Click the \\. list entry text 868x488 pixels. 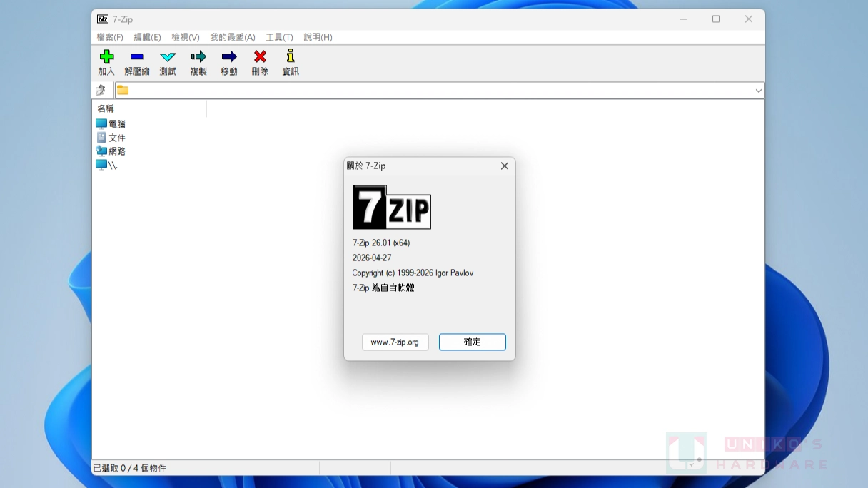coord(113,166)
